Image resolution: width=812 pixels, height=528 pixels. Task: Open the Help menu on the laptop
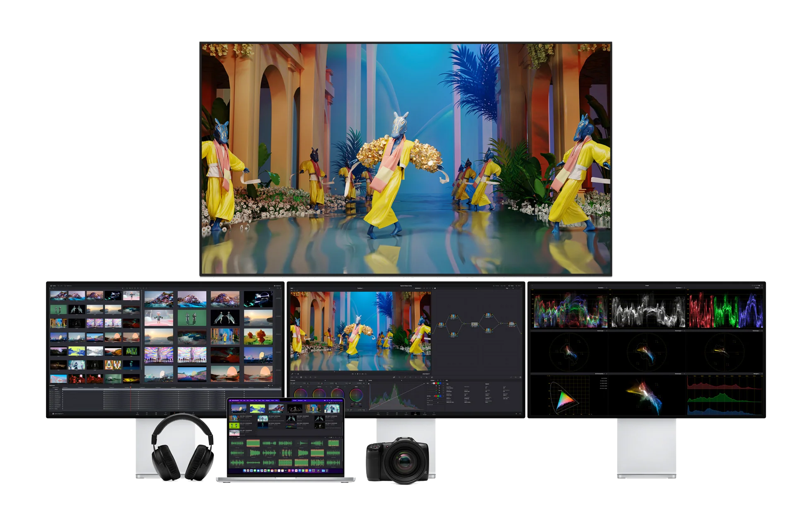pos(305,400)
